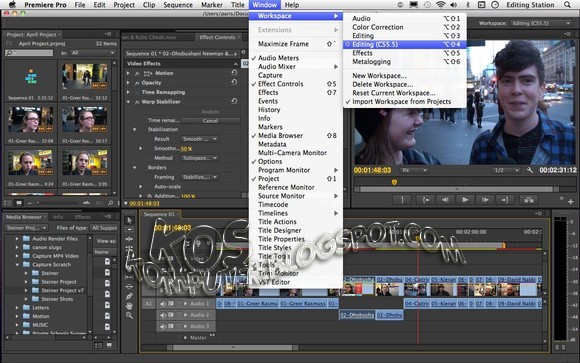The height and width of the screenshot is (363, 580).
Task: Open the Fit zoom level dropdown
Action: (x=414, y=170)
